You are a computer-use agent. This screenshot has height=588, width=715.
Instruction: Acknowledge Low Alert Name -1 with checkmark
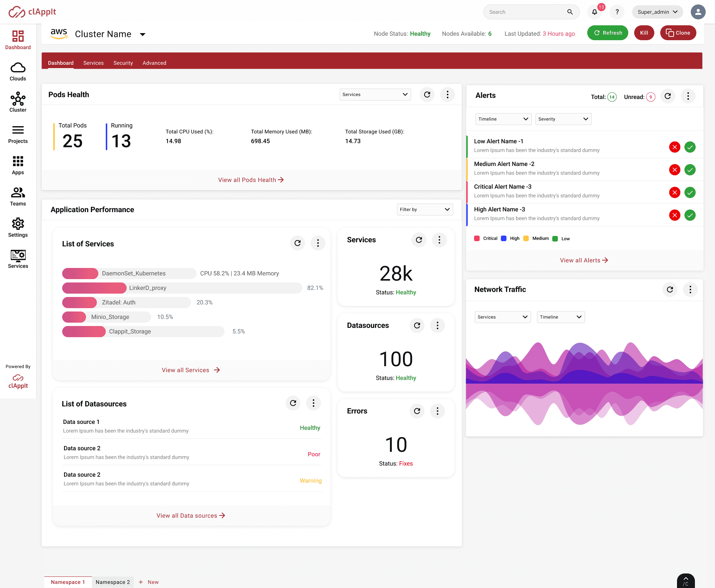point(690,147)
